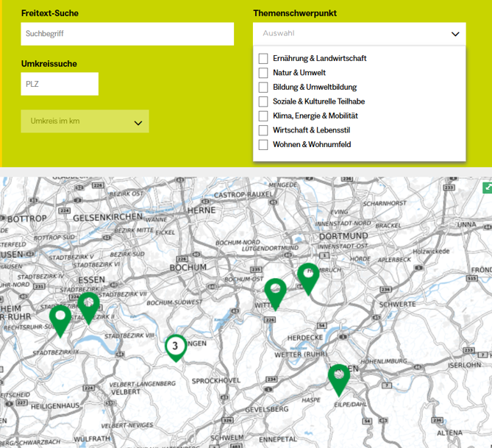This screenshot has height=448, width=492.
Task: Click the Heiligenhaus label on the map
Action: pyautogui.click(x=55, y=406)
